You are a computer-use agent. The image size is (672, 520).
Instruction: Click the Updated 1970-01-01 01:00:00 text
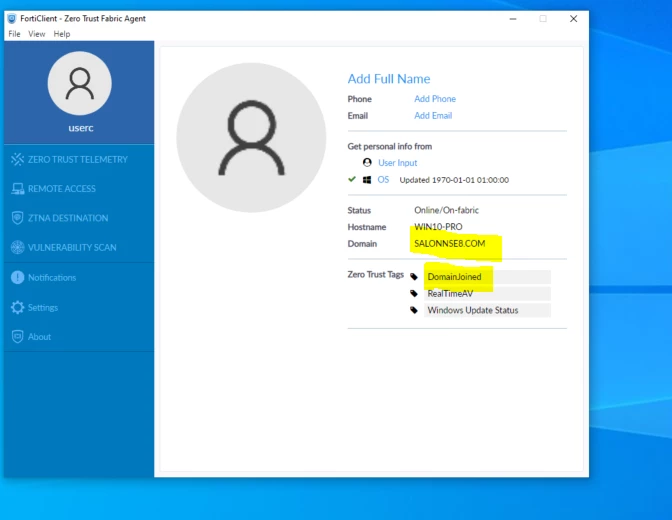[454, 180]
